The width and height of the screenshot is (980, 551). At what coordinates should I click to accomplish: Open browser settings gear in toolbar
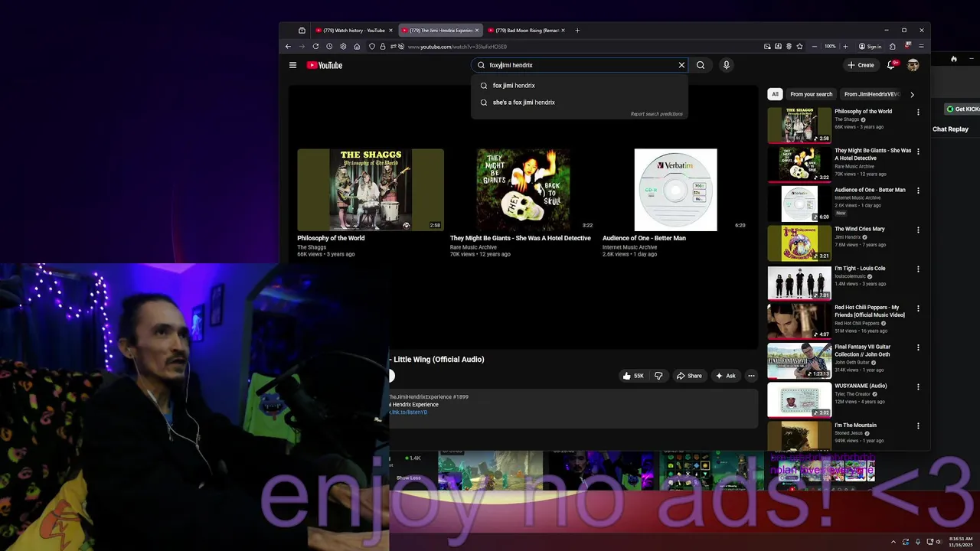[343, 47]
